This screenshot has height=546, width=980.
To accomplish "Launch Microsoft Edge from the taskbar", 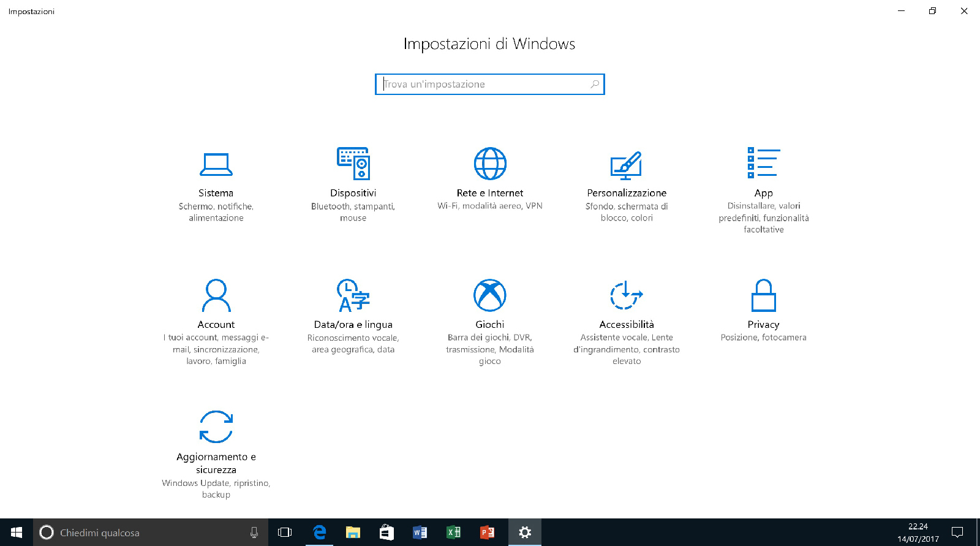I will (x=320, y=533).
